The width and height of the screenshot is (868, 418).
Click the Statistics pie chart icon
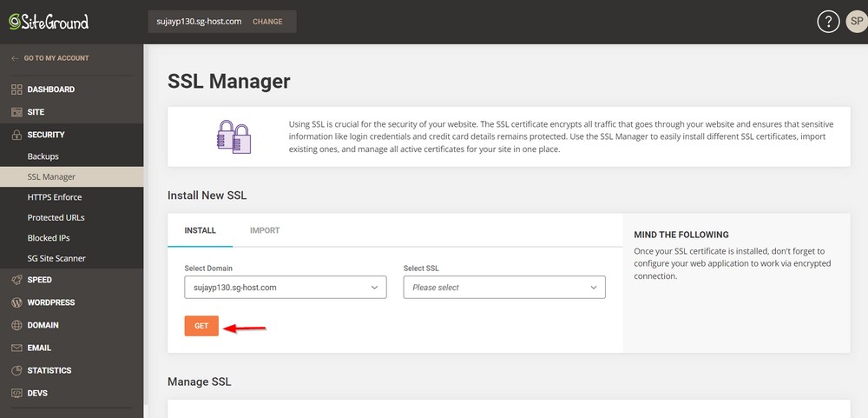(x=16, y=370)
